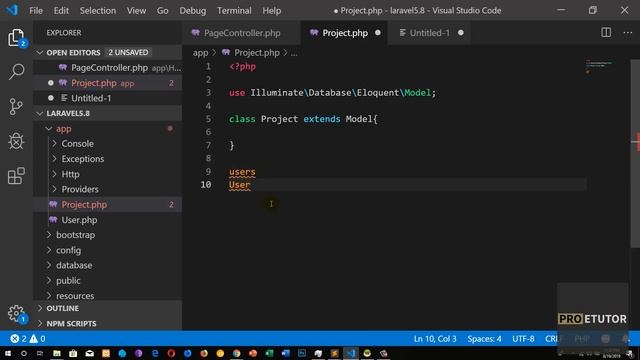The width and height of the screenshot is (640, 360).
Task: Expand the Http folder
Action: 54,174
